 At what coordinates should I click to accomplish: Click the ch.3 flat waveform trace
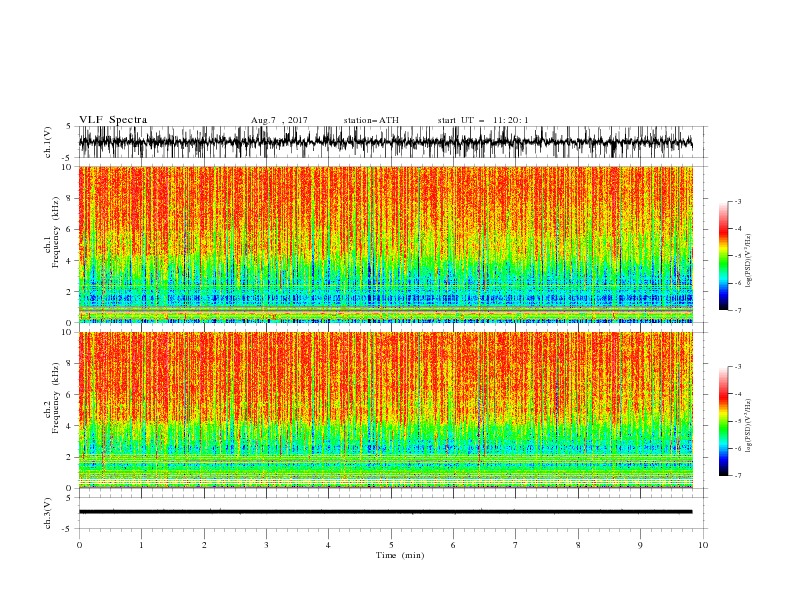tap(386, 512)
